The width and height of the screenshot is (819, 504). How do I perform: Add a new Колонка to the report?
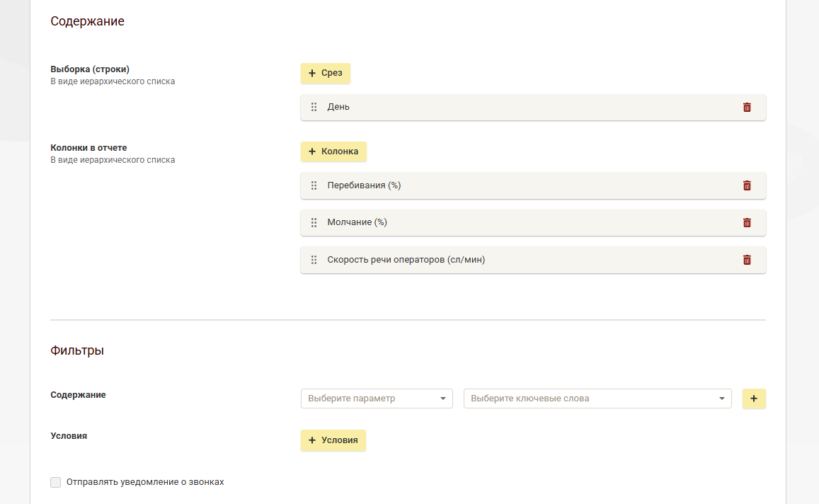coord(333,151)
